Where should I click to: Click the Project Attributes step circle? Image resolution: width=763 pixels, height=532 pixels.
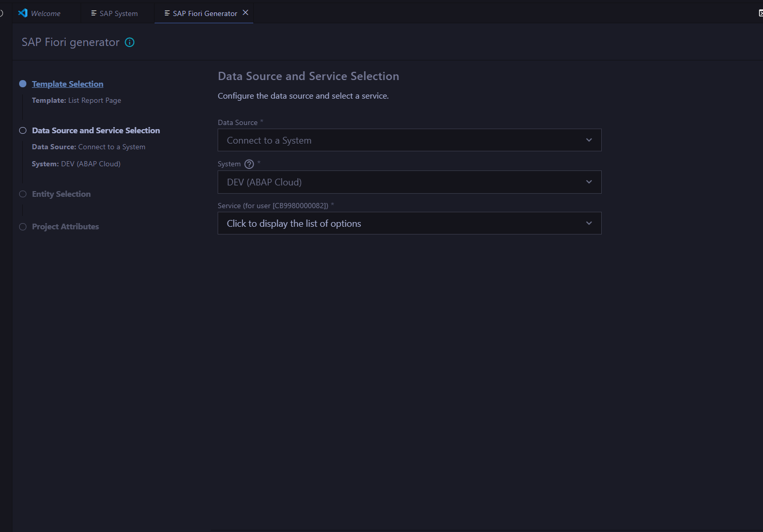tap(23, 227)
